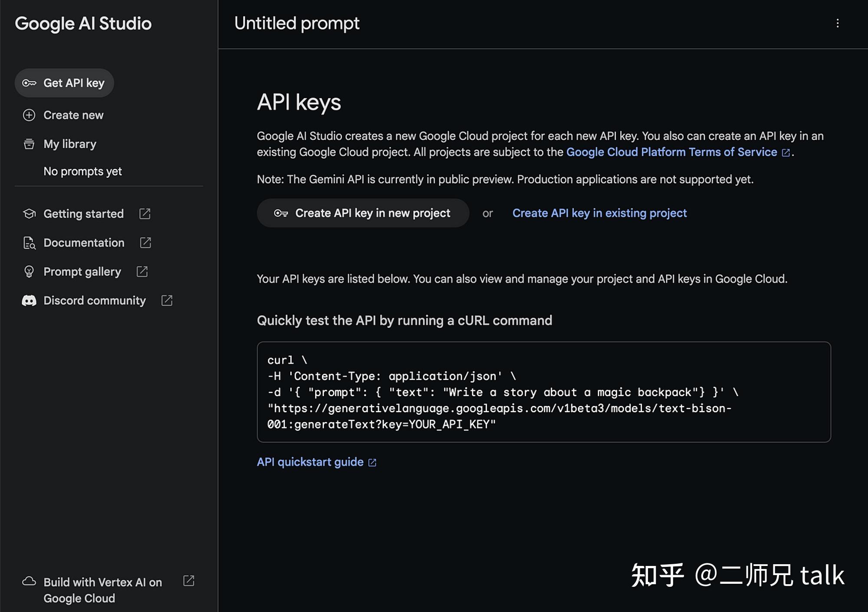This screenshot has width=868, height=612.
Task: Click the Vertex AI cloud icon
Action: [29, 582]
